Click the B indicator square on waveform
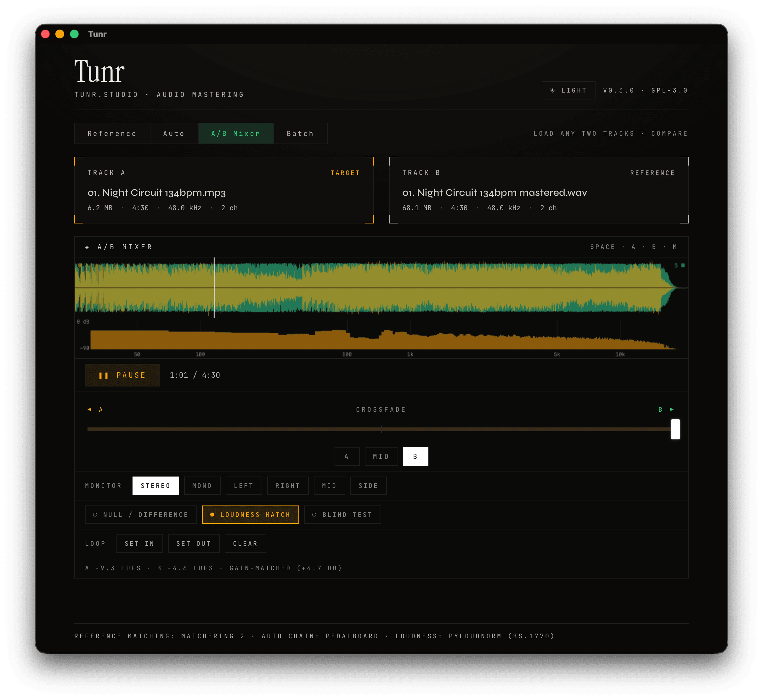This screenshot has width=763, height=700. point(683,266)
